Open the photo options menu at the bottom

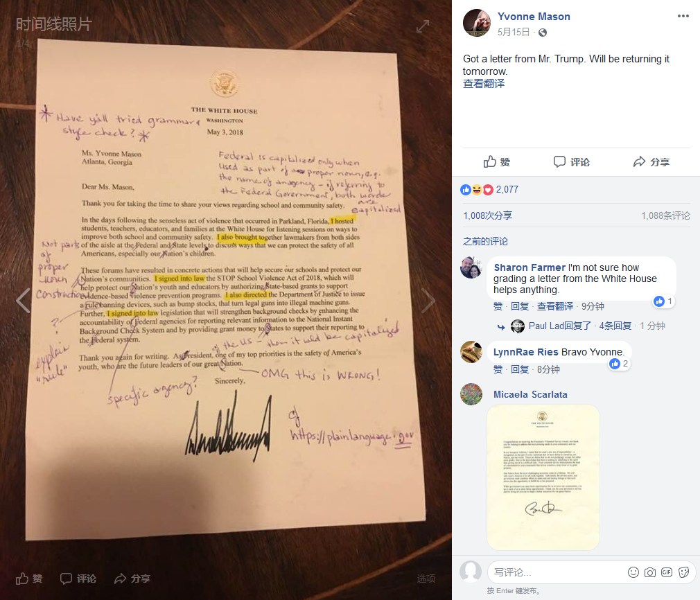pyautogui.click(x=426, y=579)
